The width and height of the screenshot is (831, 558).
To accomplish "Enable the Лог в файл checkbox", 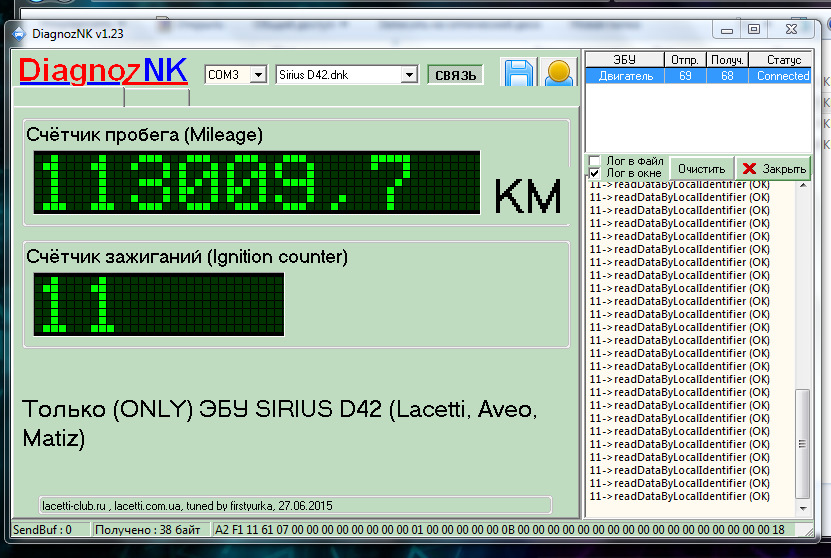I will click(595, 161).
